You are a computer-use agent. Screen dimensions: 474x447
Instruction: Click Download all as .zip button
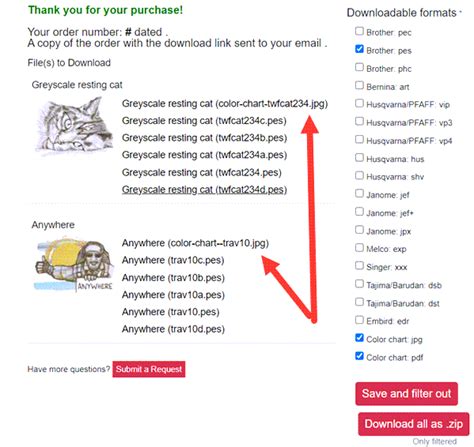coord(414,424)
